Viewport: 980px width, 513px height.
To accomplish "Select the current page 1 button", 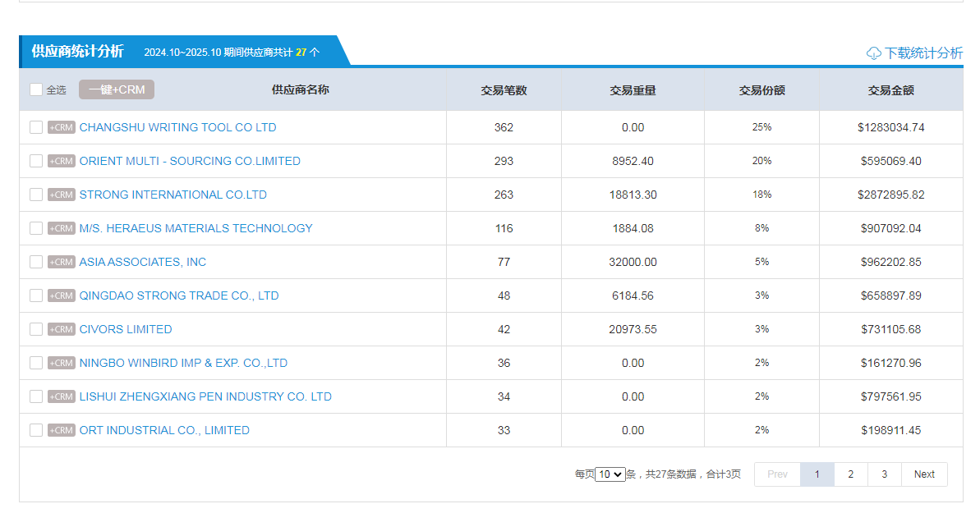I will [817, 474].
